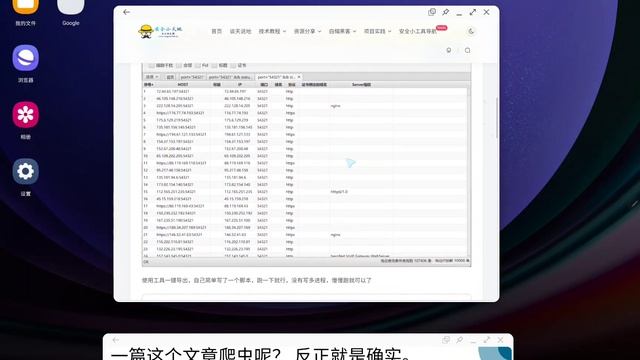Toggle dark mode with the moon icon

pyautogui.click(x=471, y=31)
